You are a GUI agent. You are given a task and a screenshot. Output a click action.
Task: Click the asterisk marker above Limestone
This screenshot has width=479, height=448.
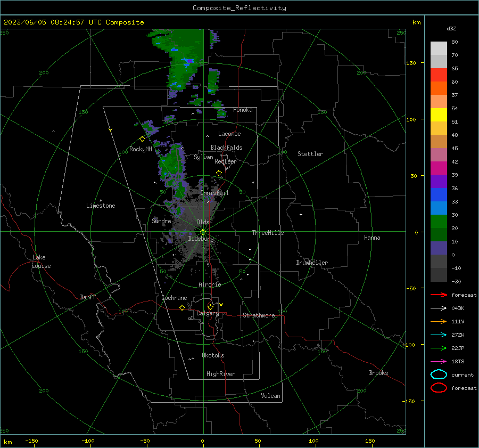click(x=101, y=201)
